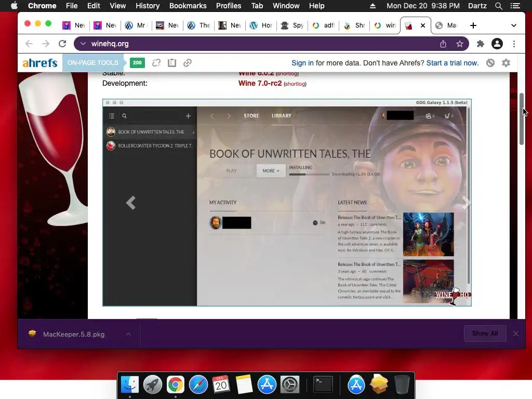Screen dimensions: 532x399
Task: Open the Profiles menu
Action: click(x=229, y=6)
